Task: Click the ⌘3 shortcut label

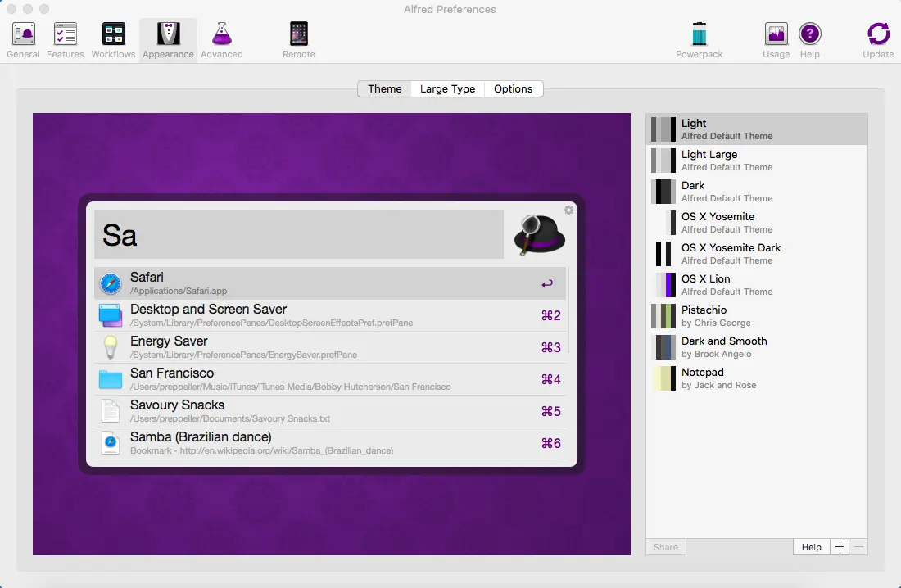Action: (x=551, y=347)
